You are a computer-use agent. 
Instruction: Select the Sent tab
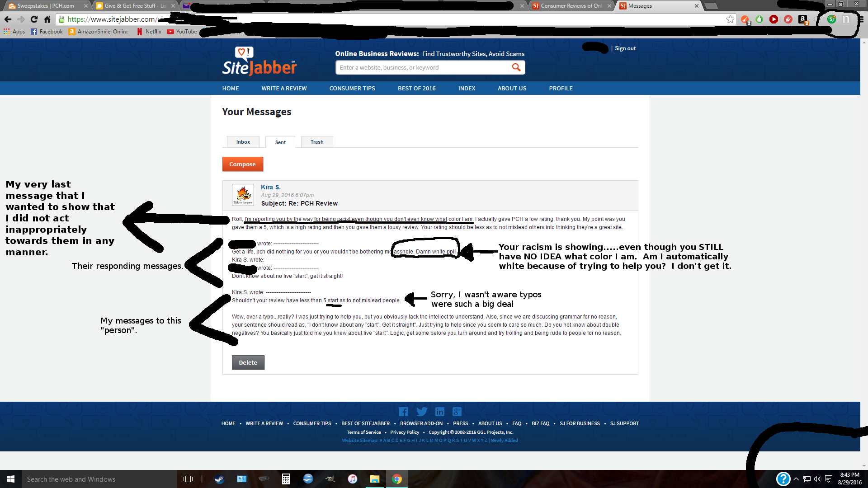click(x=280, y=142)
